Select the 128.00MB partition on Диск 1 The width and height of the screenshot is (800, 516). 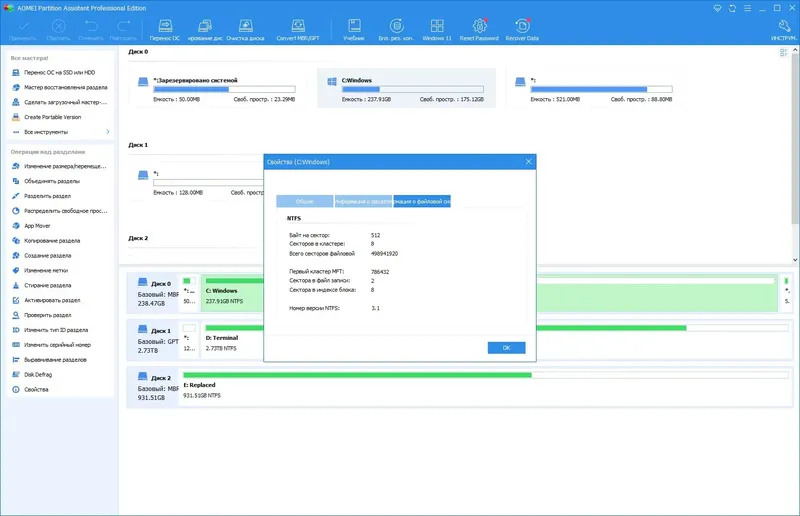[x=196, y=183]
